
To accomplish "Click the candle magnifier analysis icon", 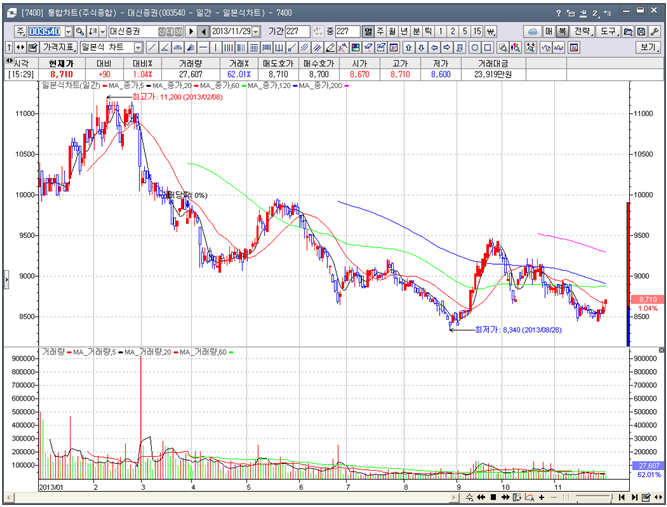I will pos(516,47).
